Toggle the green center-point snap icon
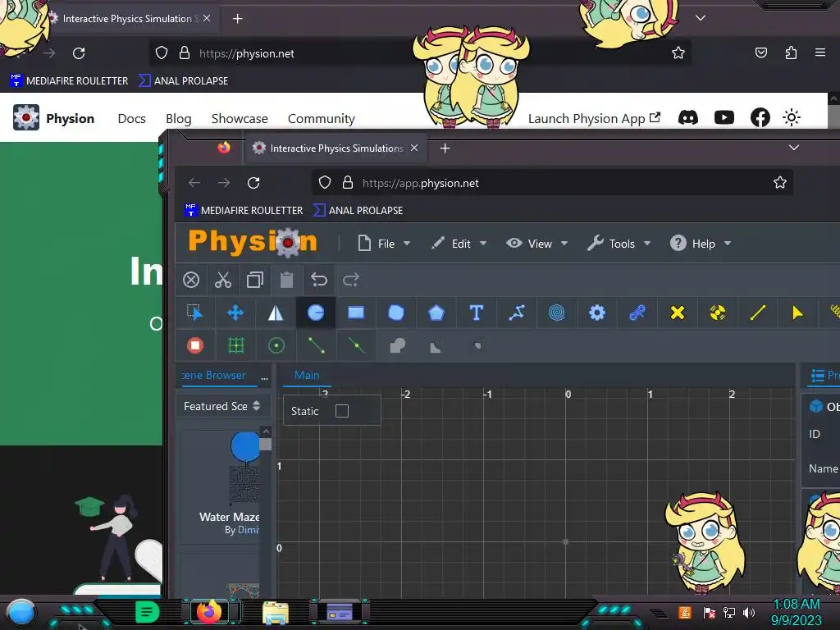Viewport: 840px width, 630px height. [276, 345]
